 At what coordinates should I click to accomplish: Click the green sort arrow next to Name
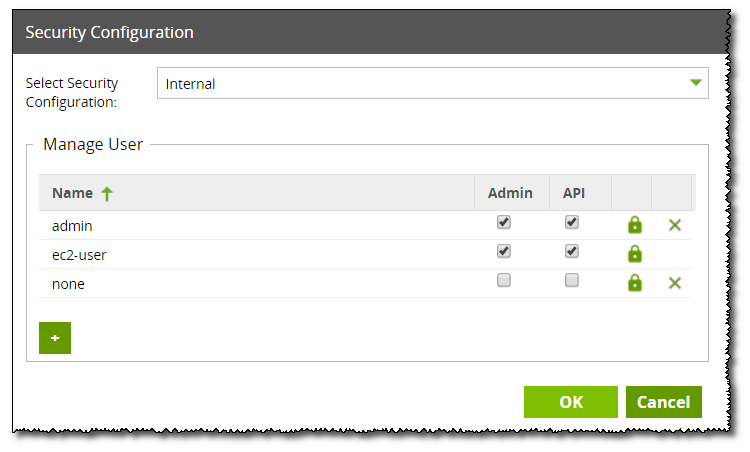click(107, 194)
